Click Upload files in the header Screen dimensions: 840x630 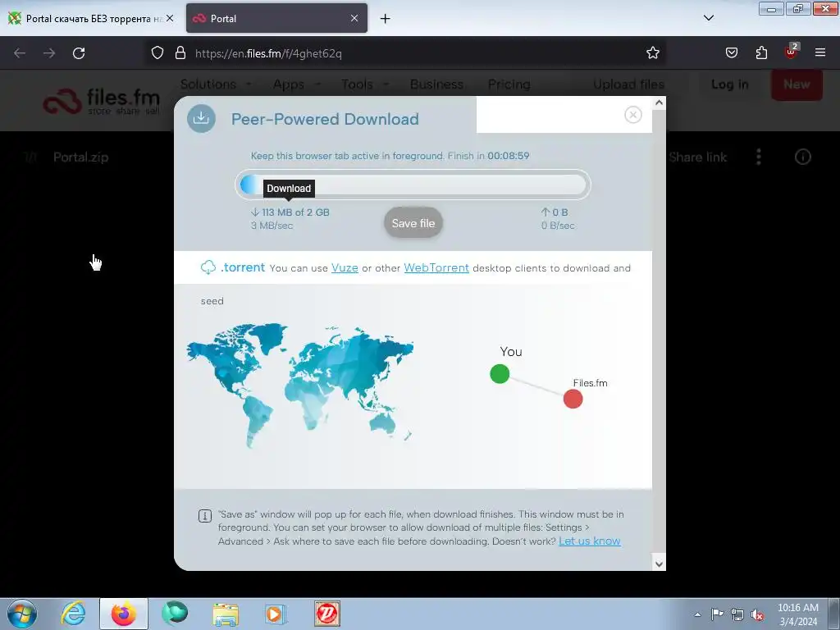(x=628, y=84)
